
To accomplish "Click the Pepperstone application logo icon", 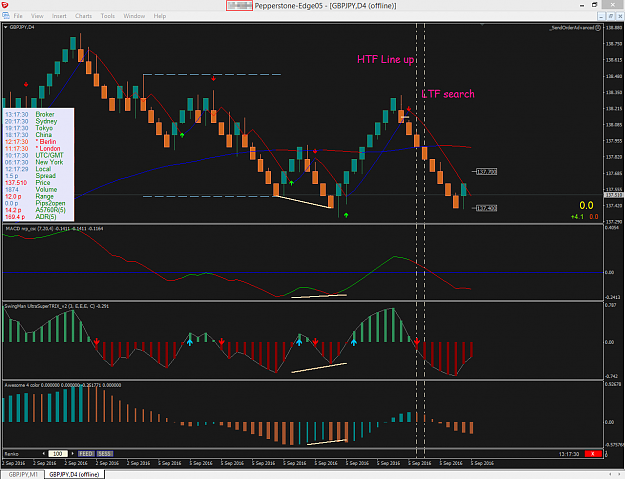I will (5, 5).
